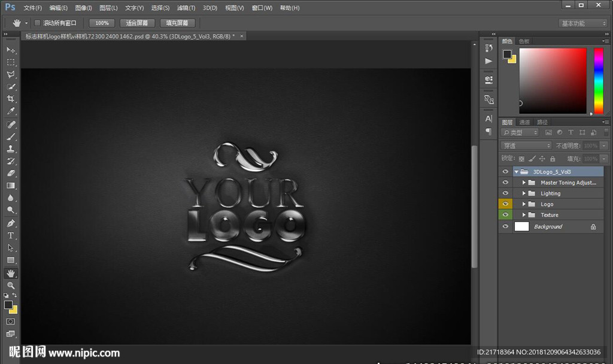Switch to the Swatches tab
The image size is (613, 364).
click(x=524, y=41)
